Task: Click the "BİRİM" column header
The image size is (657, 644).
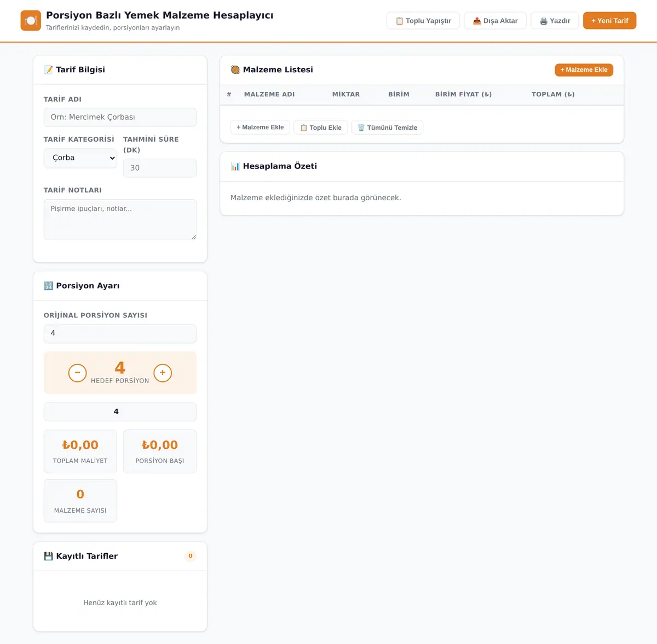Action: pyautogui.click(x=399, y=94)
